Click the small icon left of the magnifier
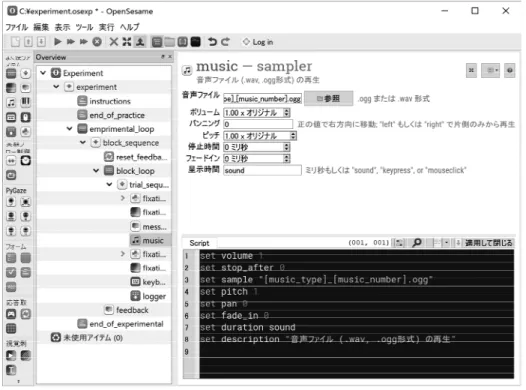 click(399, 242)
